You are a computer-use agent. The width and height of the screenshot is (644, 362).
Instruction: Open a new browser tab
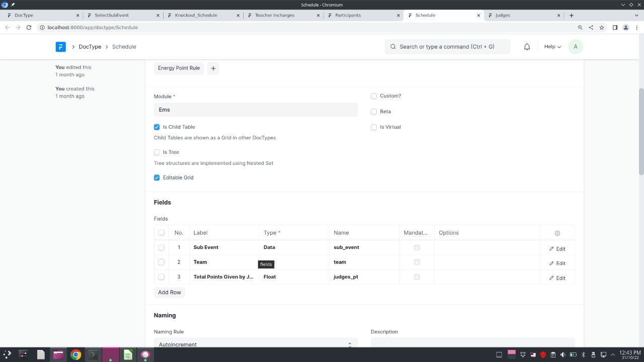[571, 15]
